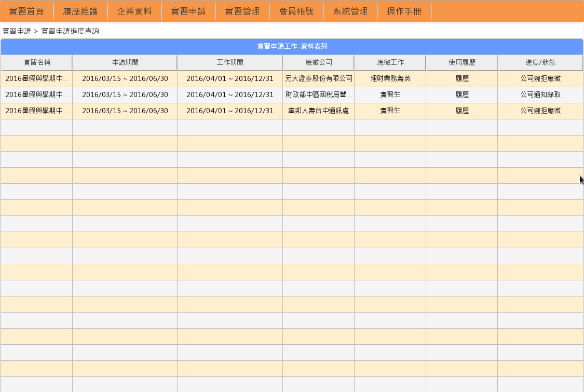Click the internship name in 富邦人壽 row
Image resolution: width=584 pixels, height=392 pixels.
(36, 111)
